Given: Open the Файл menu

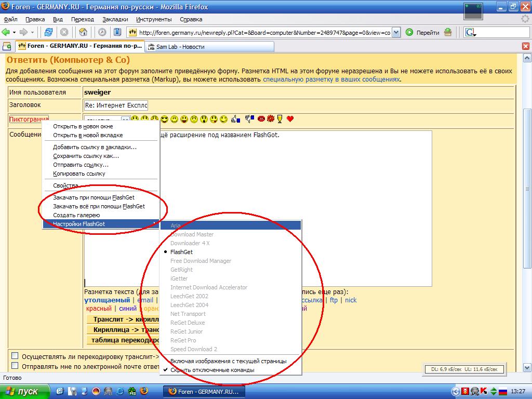Looking at the screenshot, I should (x=10, y=19).
